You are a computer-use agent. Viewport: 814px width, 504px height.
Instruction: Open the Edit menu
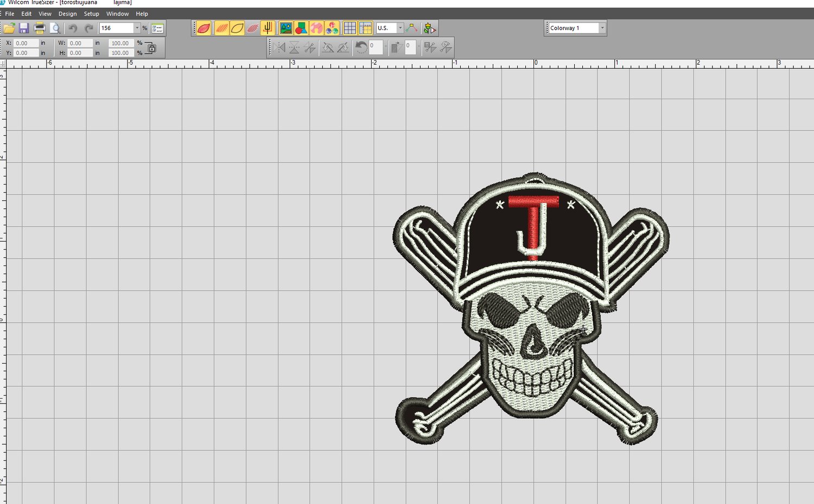pos(27,14)
